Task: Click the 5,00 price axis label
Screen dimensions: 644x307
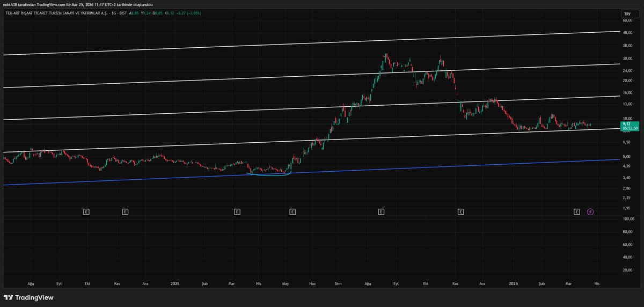Action: 626,157
